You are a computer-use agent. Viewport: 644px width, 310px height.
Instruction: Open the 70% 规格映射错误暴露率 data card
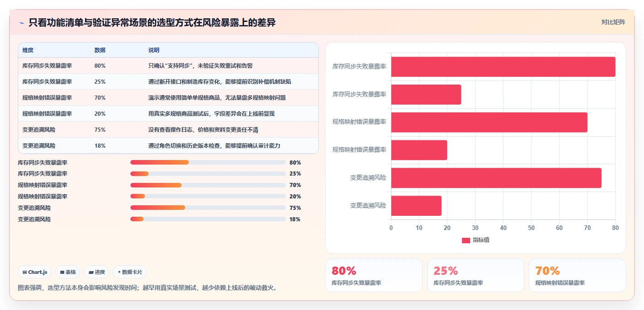point(577,275)
